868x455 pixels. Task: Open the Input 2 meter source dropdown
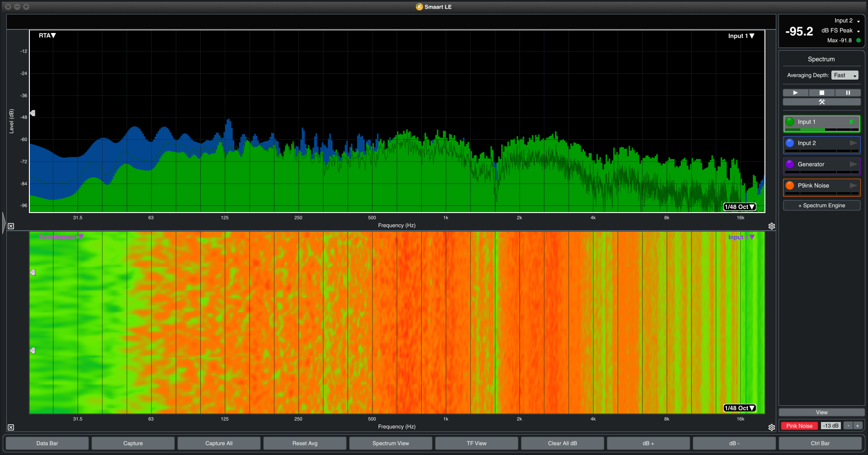click(x=847, y=21)
